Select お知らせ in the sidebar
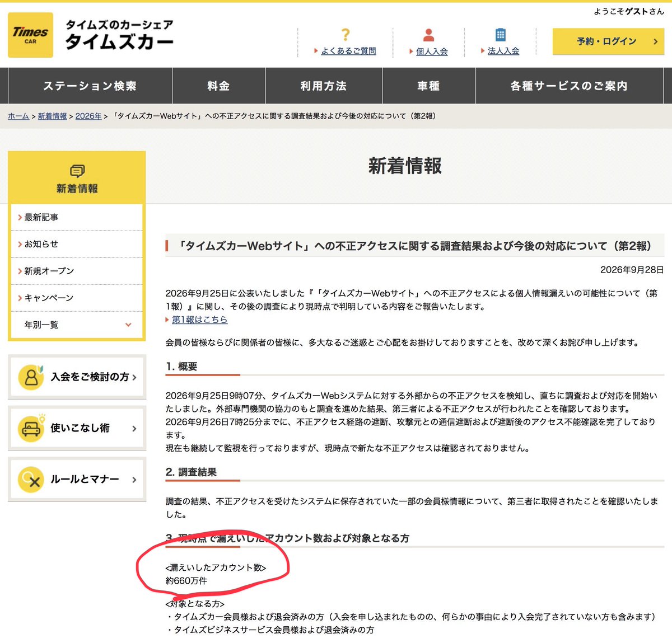Screen dimensions: 672x643 pos(77,244)
